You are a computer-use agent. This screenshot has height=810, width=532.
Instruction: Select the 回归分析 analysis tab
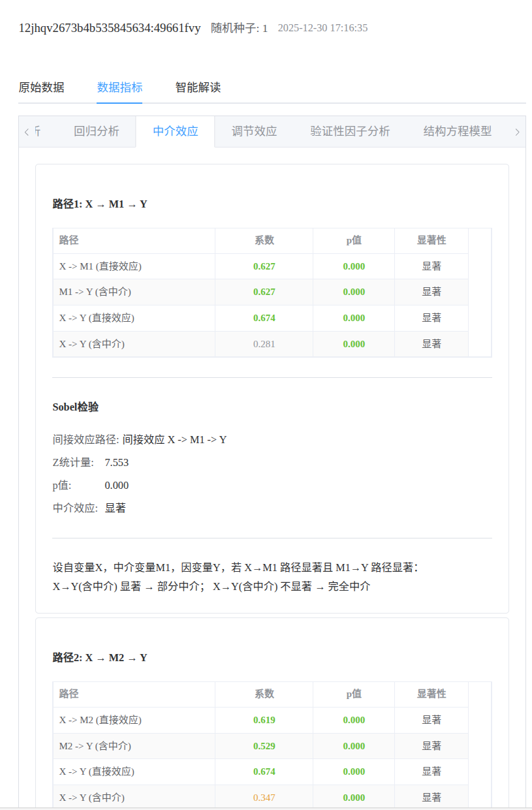(x=97, y=132)
